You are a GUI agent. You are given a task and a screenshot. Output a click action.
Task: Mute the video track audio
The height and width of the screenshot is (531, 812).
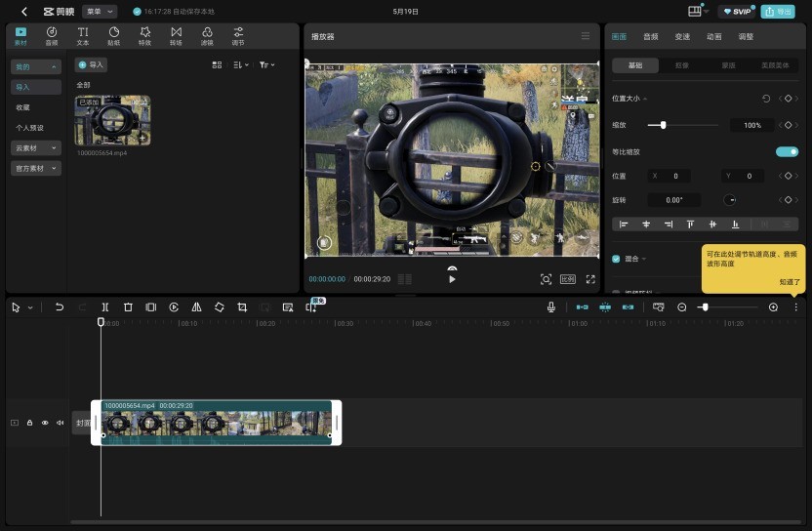pos(61,423)
